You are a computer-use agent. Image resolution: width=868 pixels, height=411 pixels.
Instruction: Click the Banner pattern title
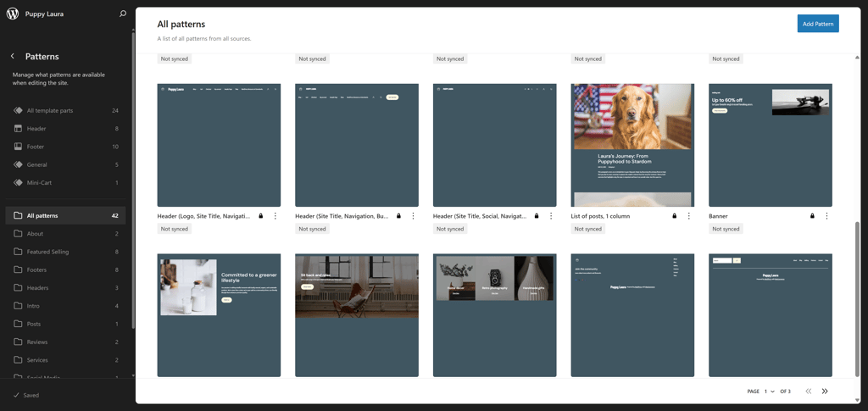(x=718, y=216)
